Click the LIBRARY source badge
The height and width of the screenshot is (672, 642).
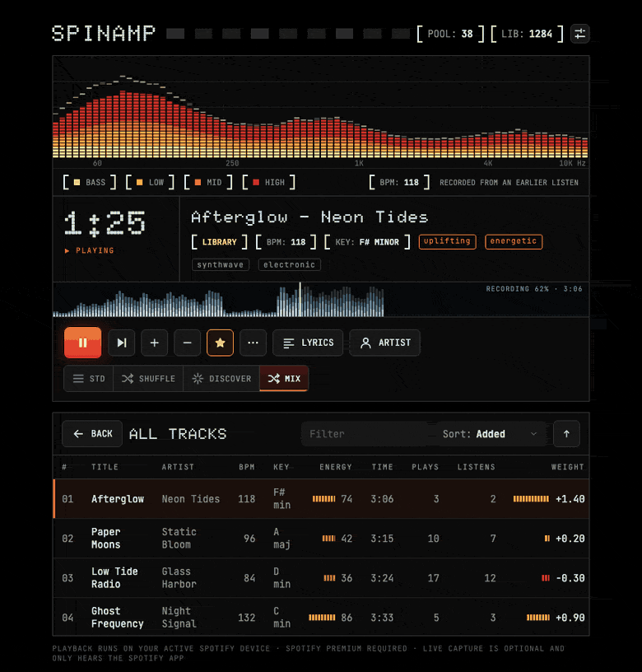pos(219,242)
